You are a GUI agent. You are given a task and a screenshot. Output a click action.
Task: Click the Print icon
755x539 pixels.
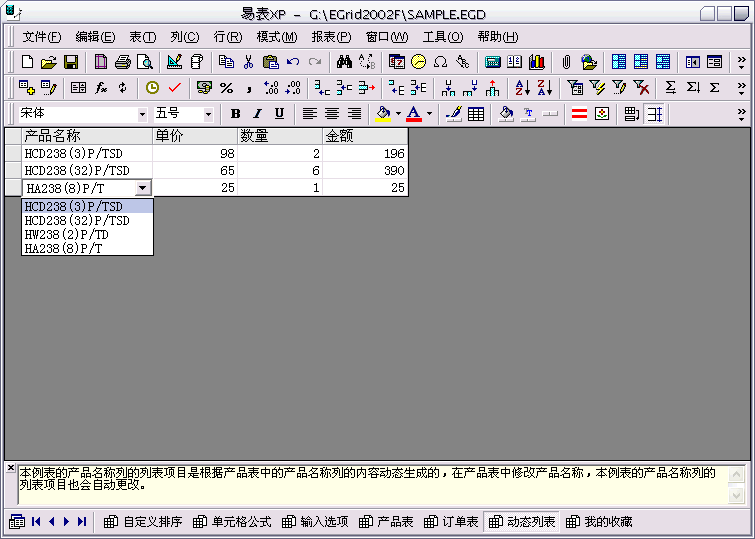123,62
